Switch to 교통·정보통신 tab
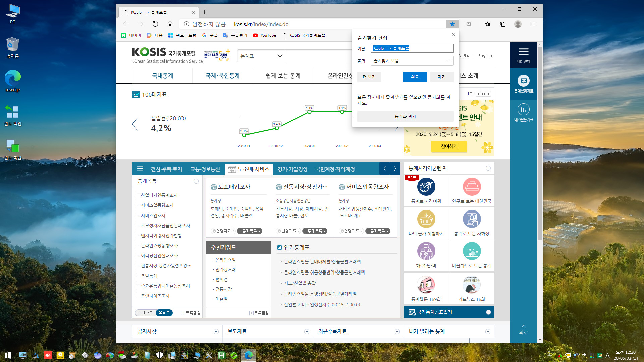 205,169
